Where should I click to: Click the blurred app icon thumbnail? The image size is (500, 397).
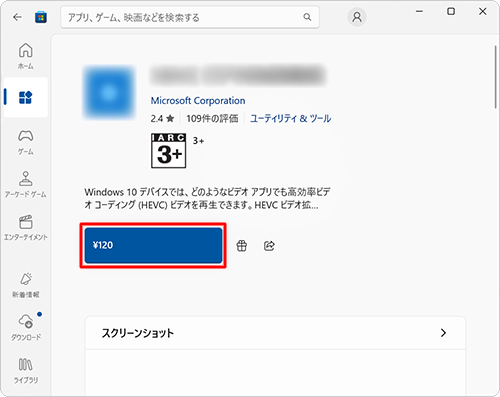[x=109, y=92]
